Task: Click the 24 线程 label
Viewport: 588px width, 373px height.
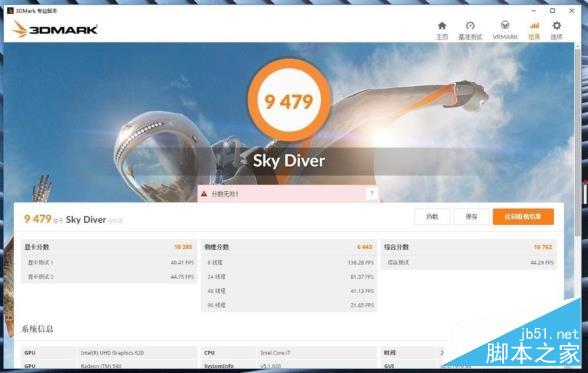Action: click(x=216, y=277)
